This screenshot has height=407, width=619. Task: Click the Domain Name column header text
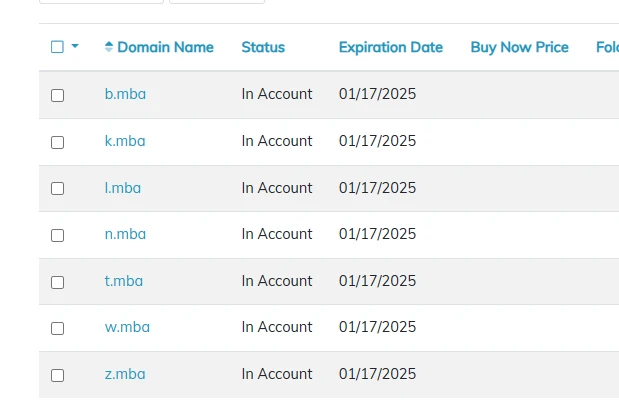click(x=165, y=47)
